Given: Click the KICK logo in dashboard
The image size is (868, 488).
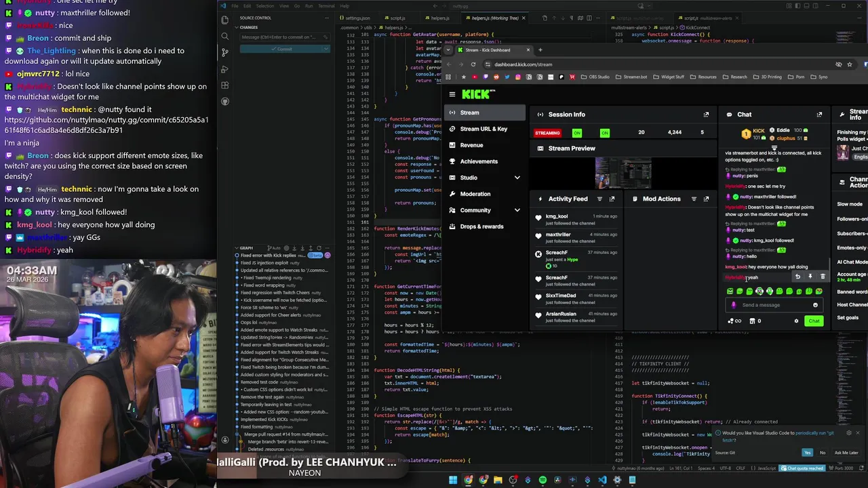Looking at the screenshot, I should pyautogui.click(x=478, y=94).
